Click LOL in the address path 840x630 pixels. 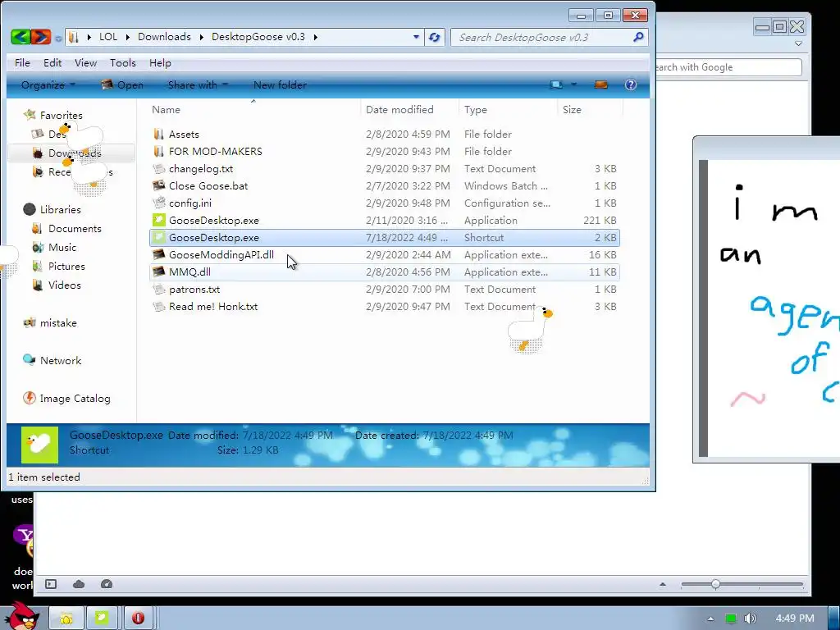(107, 37)
